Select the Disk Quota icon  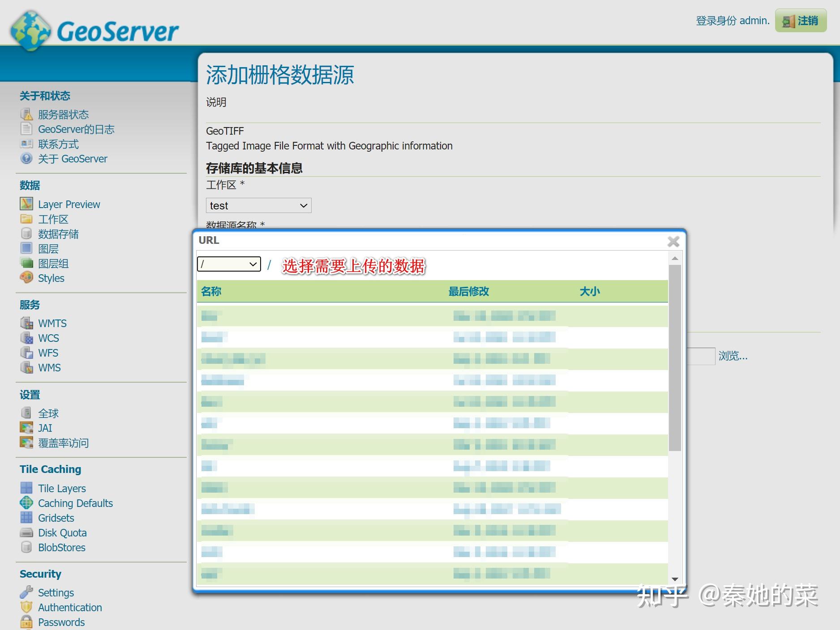pyautogui.click(x=26, y=532)
